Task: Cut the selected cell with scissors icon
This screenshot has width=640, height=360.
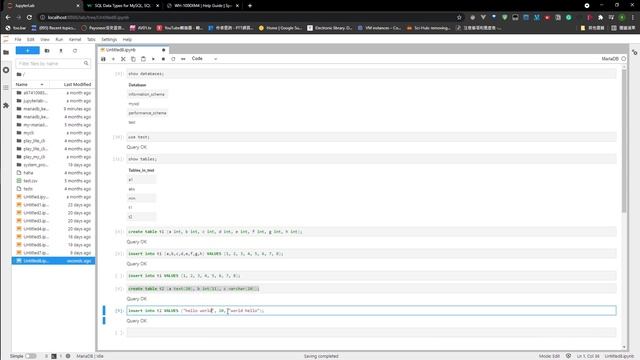Action: (x=123, y=59)
